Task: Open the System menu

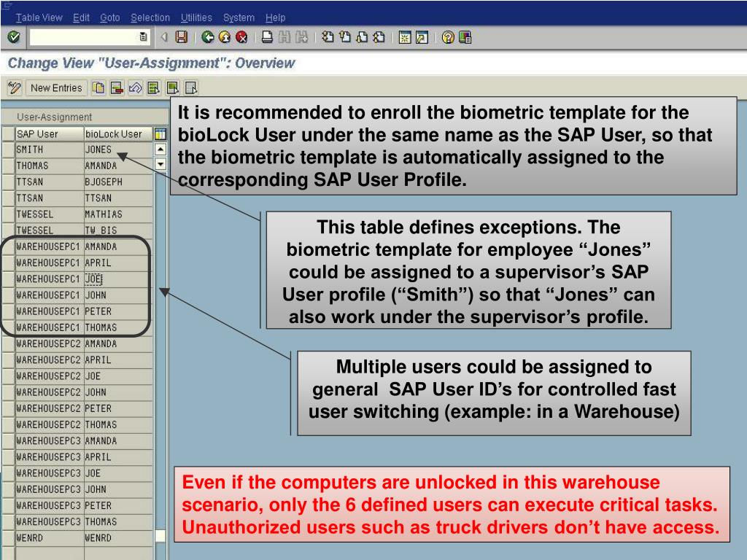Action: pyautogui.click(x=239, y=17)
